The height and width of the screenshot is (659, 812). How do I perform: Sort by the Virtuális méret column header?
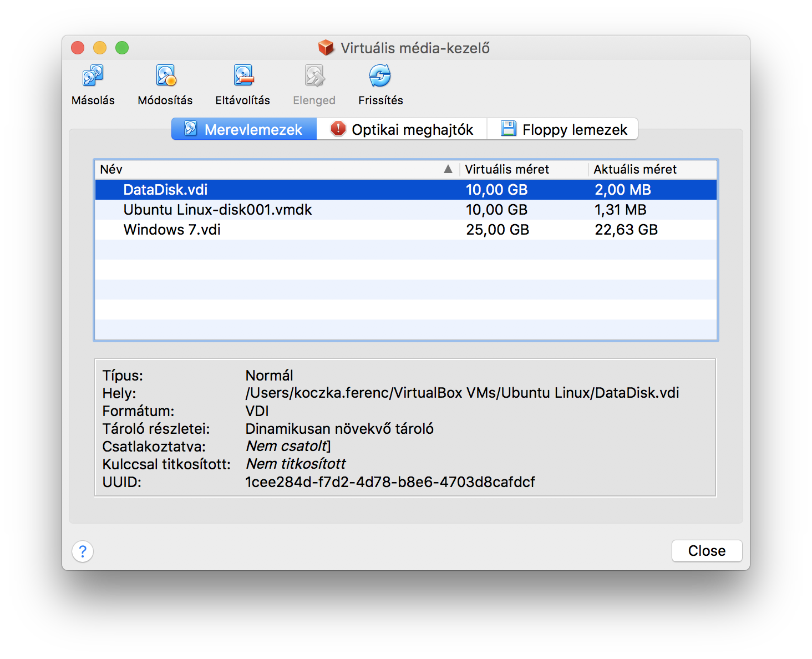pos(524,169)
